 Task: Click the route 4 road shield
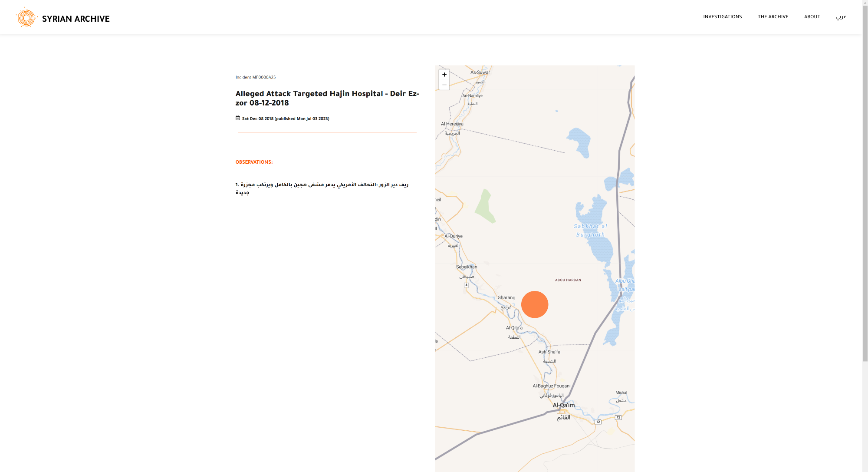(x=466, y=285)
